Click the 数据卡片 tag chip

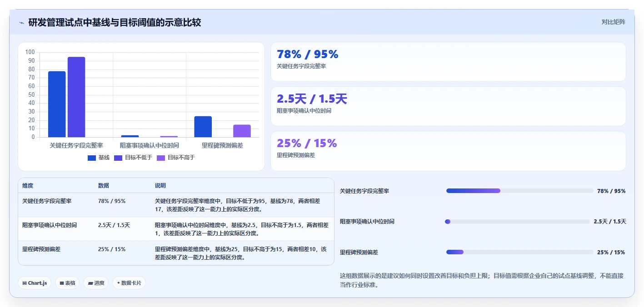(x=129, y=283)
